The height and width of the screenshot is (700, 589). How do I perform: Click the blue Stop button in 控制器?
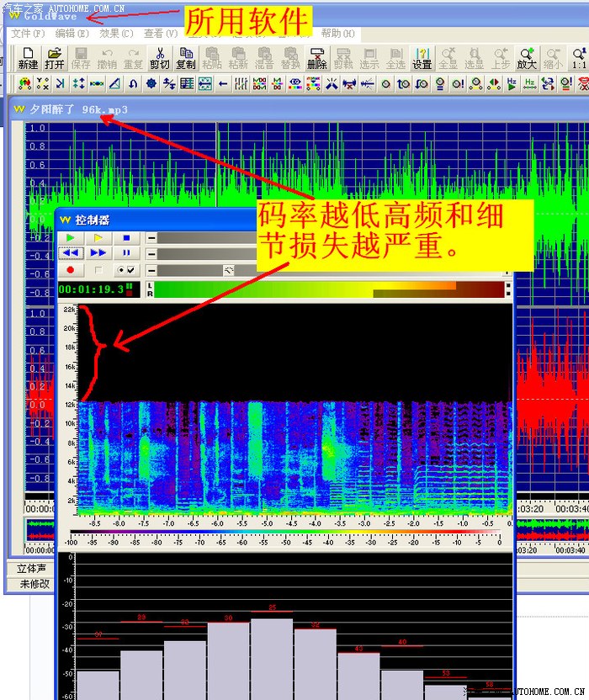tap(126, 238)
